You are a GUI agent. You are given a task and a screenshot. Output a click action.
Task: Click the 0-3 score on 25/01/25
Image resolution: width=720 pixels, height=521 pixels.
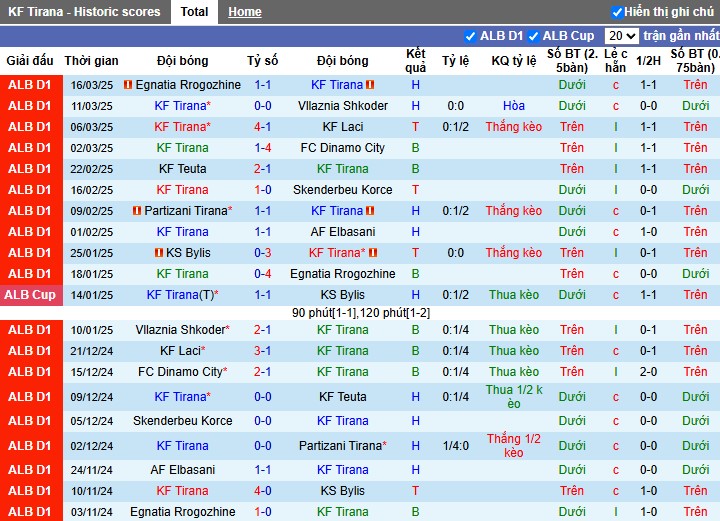[263, 253]
